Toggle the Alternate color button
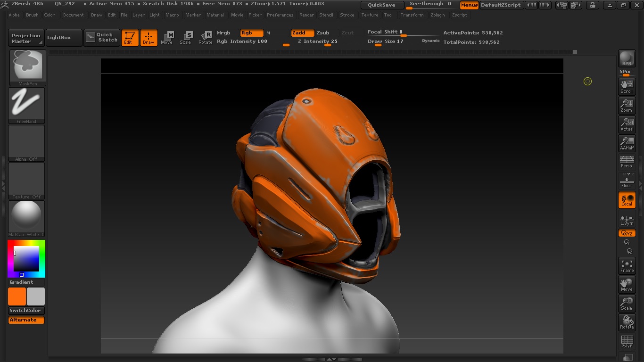The image size is (644, 362). tap(26, 320)
